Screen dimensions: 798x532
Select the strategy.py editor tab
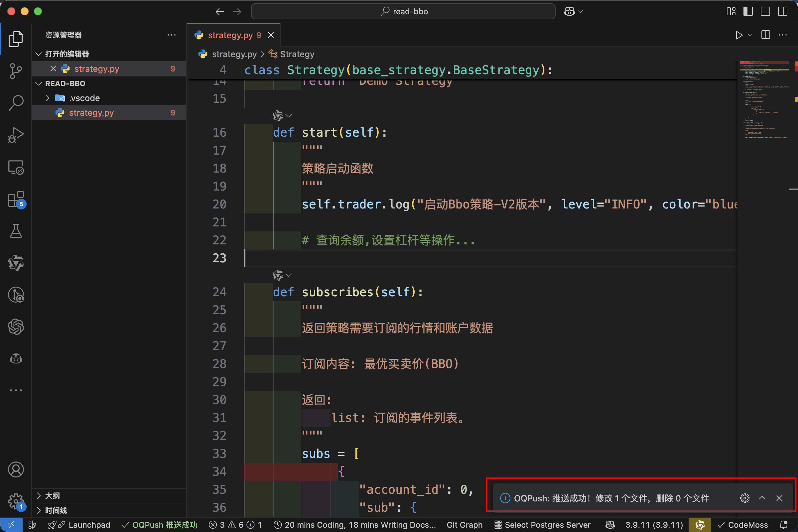click(230, 35)
